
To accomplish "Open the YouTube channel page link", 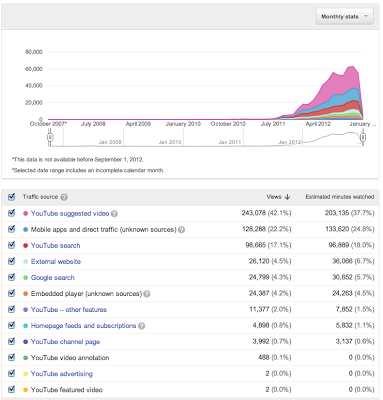I will pyautogui.click(x=65, y=342).
